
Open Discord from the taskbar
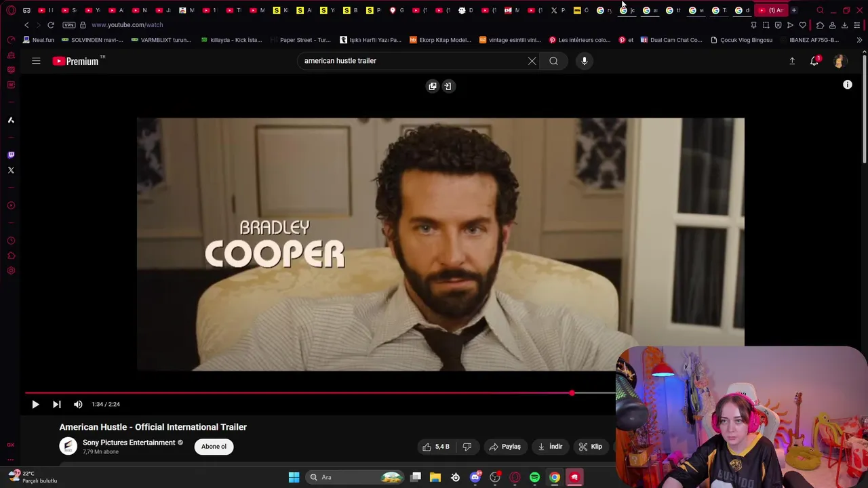pyautogui.click(x=475, y=477)
